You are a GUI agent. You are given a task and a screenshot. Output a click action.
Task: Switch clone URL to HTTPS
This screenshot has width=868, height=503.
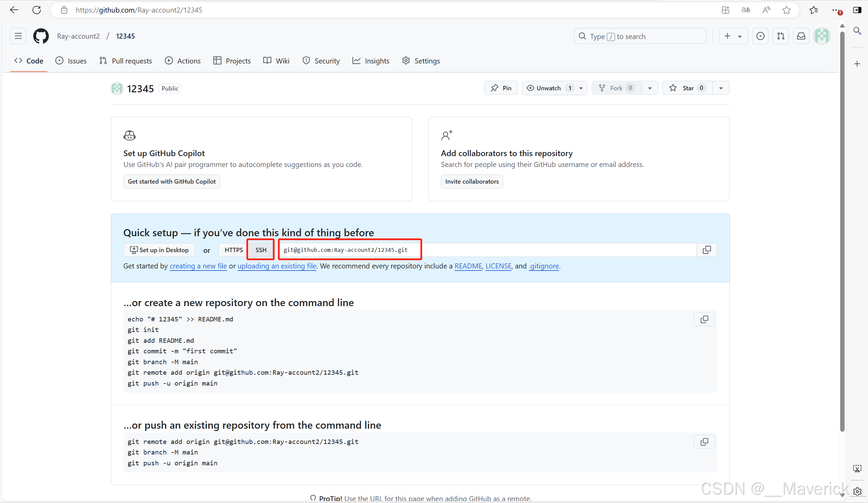click(x=233, y=250)
